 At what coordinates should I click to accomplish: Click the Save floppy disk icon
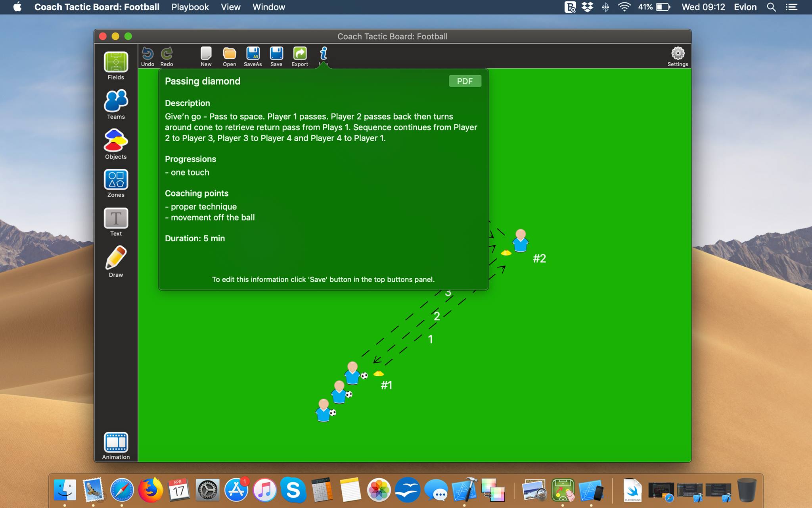pos(276,57)
